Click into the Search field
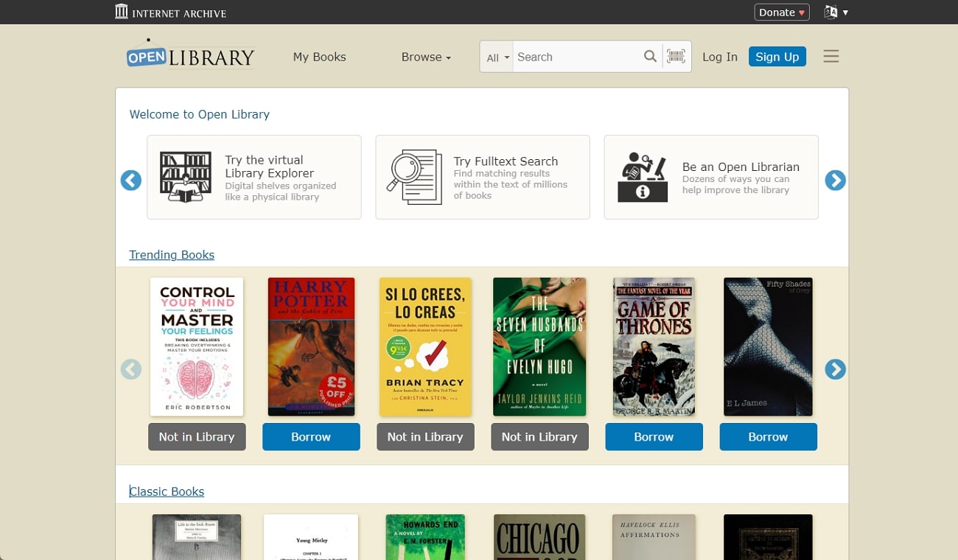The image size is (958, 560). point(576,57)
